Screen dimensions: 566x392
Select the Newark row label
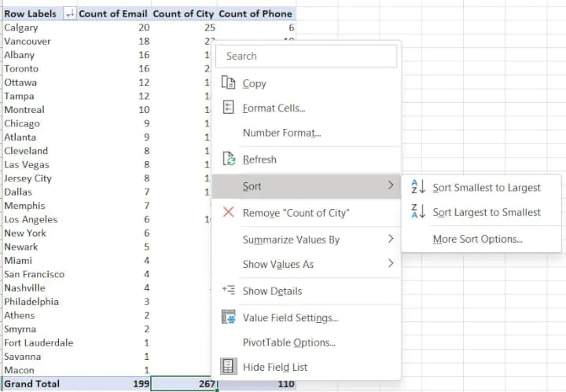[21, 247]
